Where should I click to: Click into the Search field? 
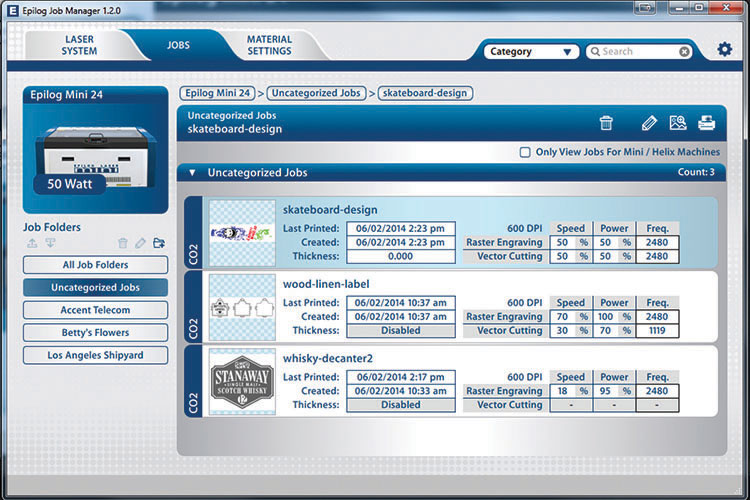(x=640, y=52)
